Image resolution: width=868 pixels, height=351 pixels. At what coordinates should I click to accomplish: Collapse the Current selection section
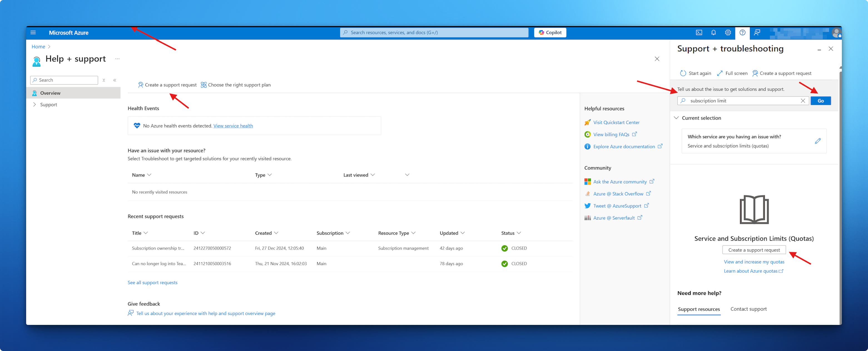[676, 118]
